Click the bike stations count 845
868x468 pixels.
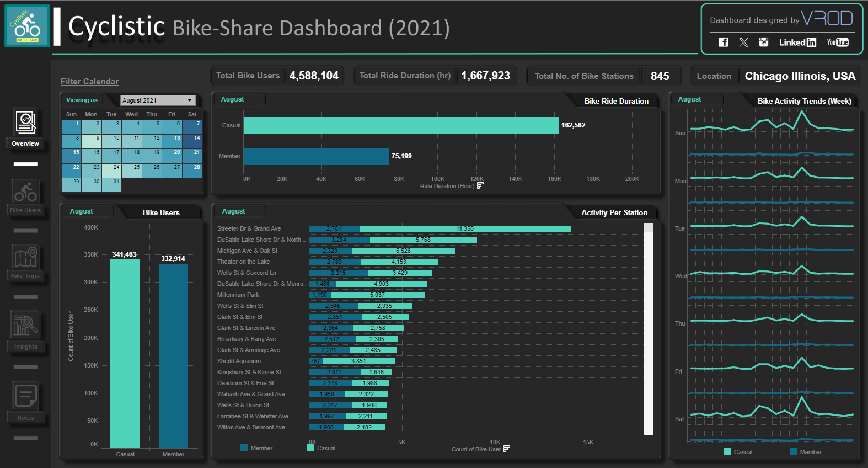tap(660, 76)
